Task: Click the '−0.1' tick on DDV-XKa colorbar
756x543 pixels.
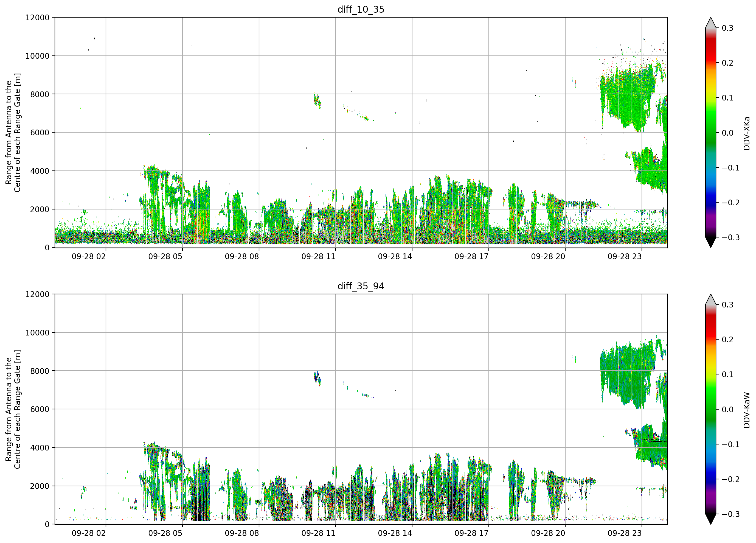Action: 731,168
